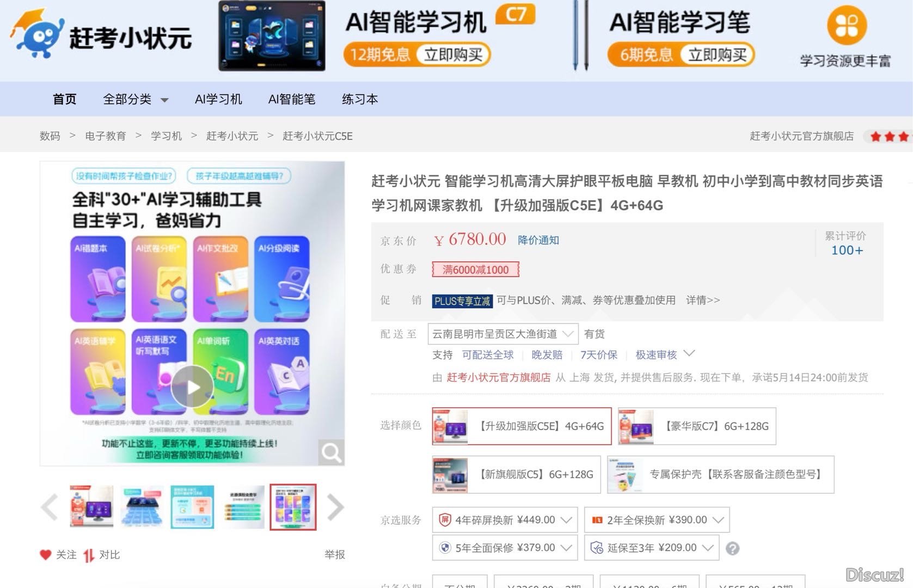Select 【豪华版C7】6G+128G option

point(697,426)
